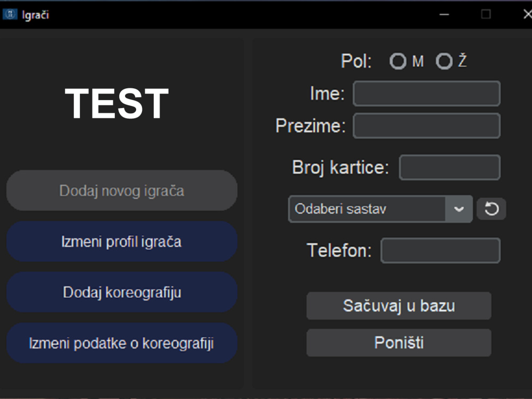Click the TEST heading text
Screen dimensions: 532x399
point(117,103)
